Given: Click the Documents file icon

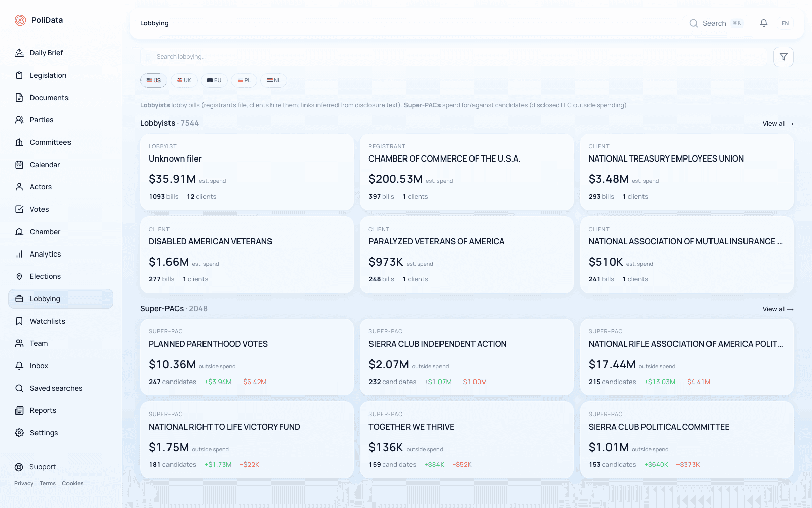Looking at the screenshot, I should click(x=19, y=98).
